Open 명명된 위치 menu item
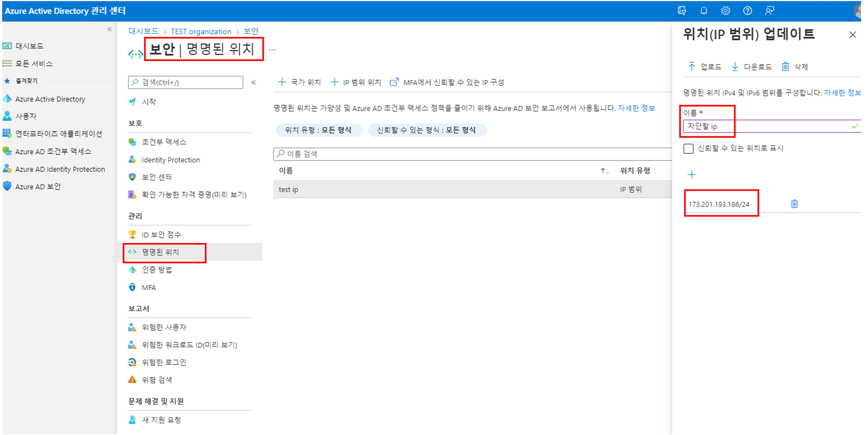The height and width of the screenshot is (435, 868). tap(161, 252)
